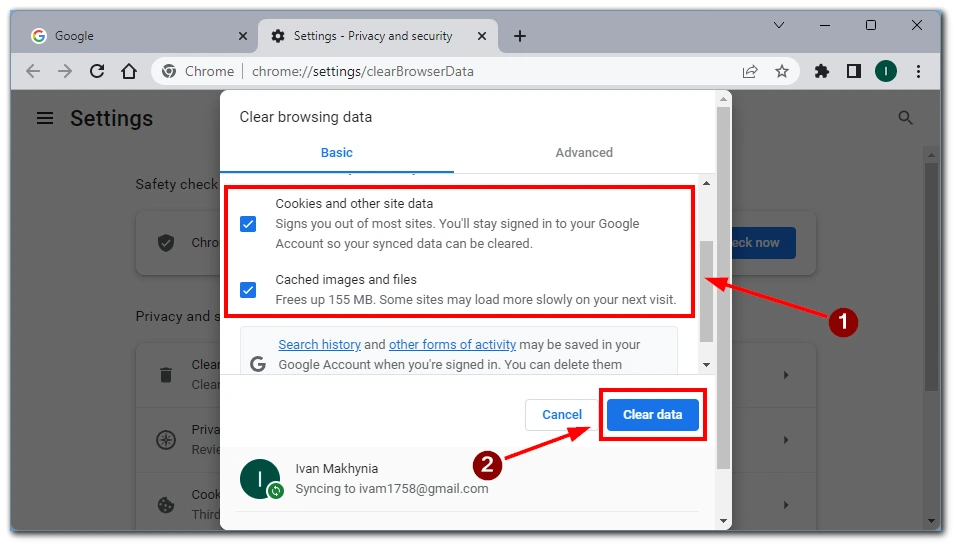Expand Privacy guide row arrow
Viewport: 959px width, 549px height.
click(x=786, y=440)
